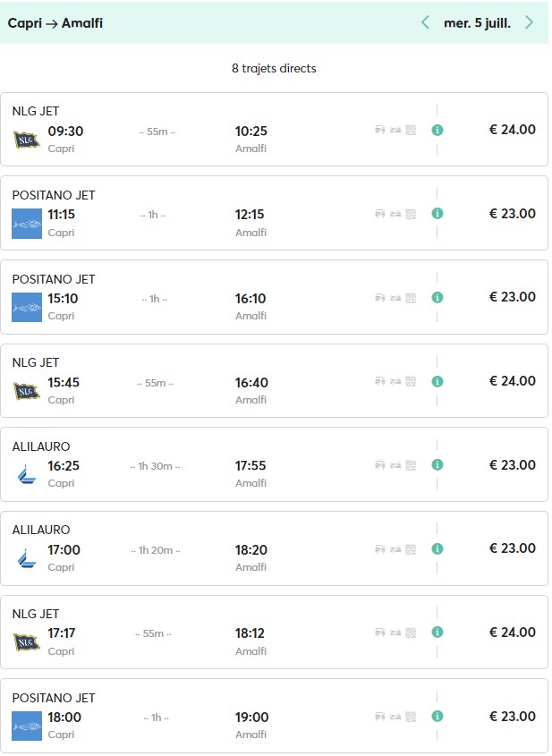This screenshot has width=552, height=756.
Task: Click info icon on 11:15 POSITANO JET trip
Action: pos(437,214)
